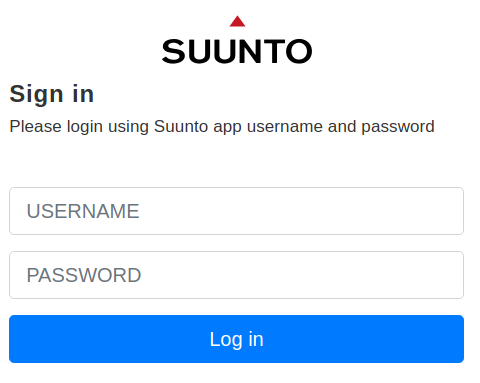
Task: Click the SUUNTO wordmark logo
Action: coord(237,51)
